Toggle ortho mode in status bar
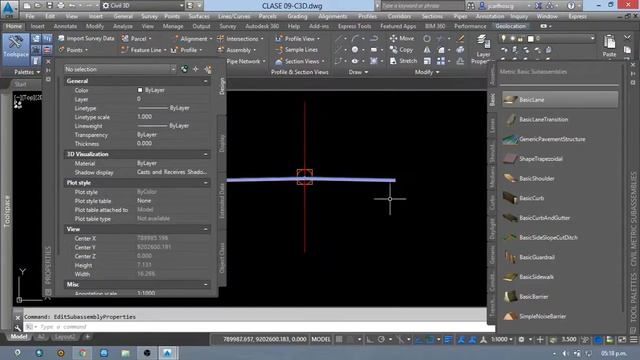 [369, 340]
